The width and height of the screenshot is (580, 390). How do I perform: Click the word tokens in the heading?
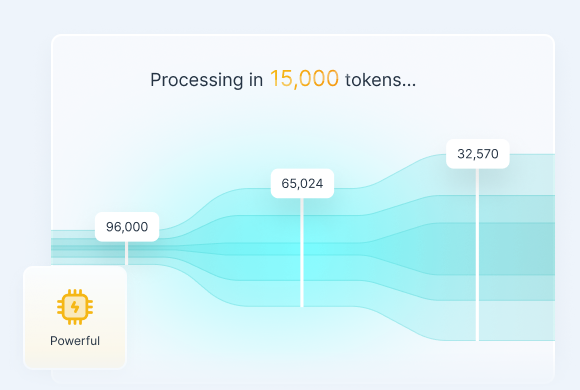[373, 80]
